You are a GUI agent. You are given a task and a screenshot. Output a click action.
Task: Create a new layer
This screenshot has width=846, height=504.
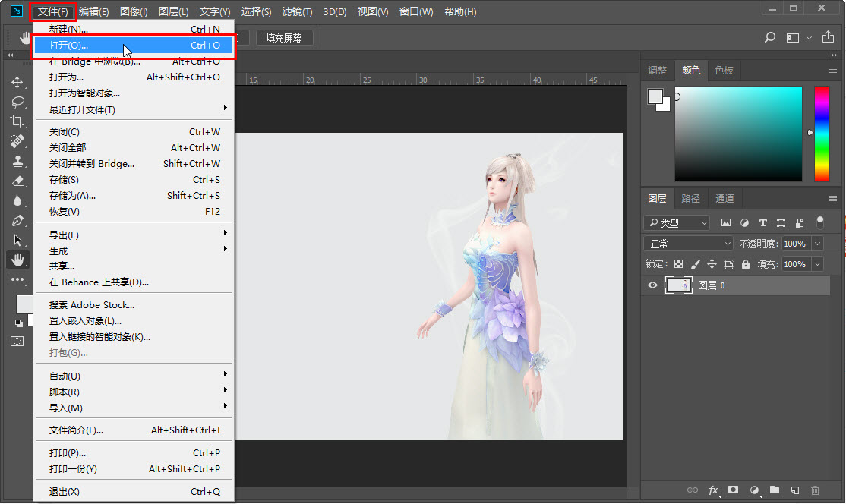(x=795, y=490)
